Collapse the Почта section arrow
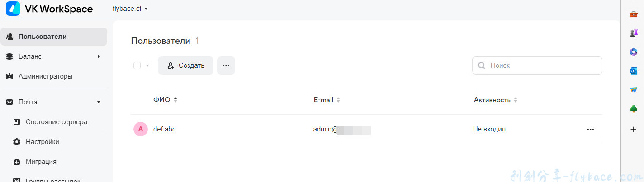 pyautogui.click(x=99, y=102)
